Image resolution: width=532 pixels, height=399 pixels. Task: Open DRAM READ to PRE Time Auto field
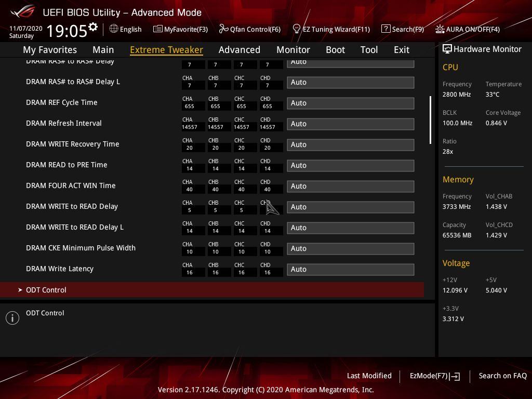pos(351,166)
